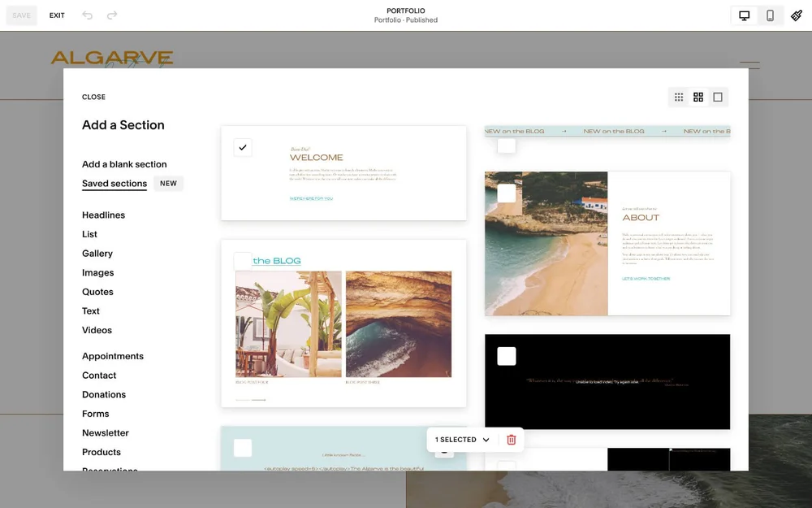Click the CLOSE button
The image size is (812, 508).
point(93,97)
